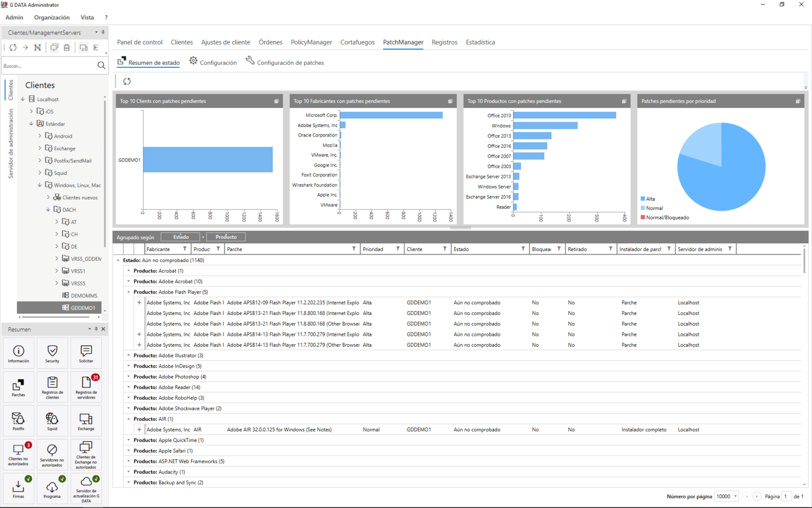Expand Producto: Adobe Reader (14) group

(129, 387)
